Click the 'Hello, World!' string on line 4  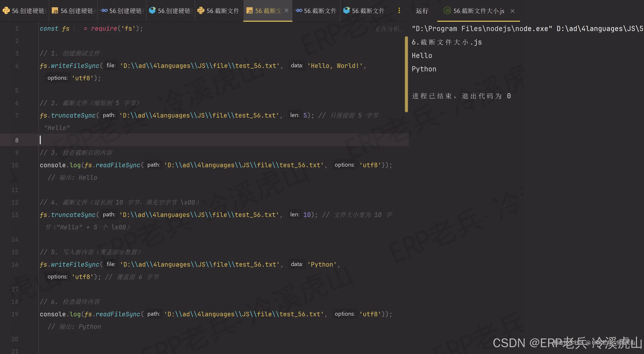[x=335, y=66]
